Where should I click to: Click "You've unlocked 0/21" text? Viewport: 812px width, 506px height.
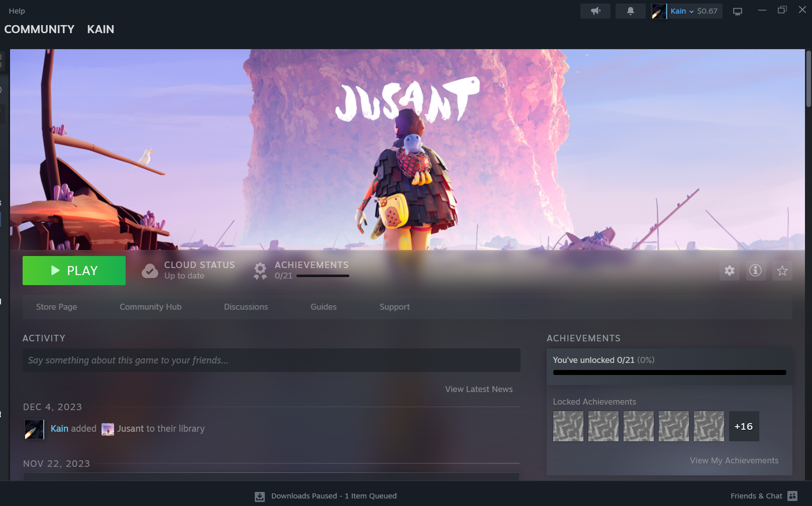[x=593, y=360]
